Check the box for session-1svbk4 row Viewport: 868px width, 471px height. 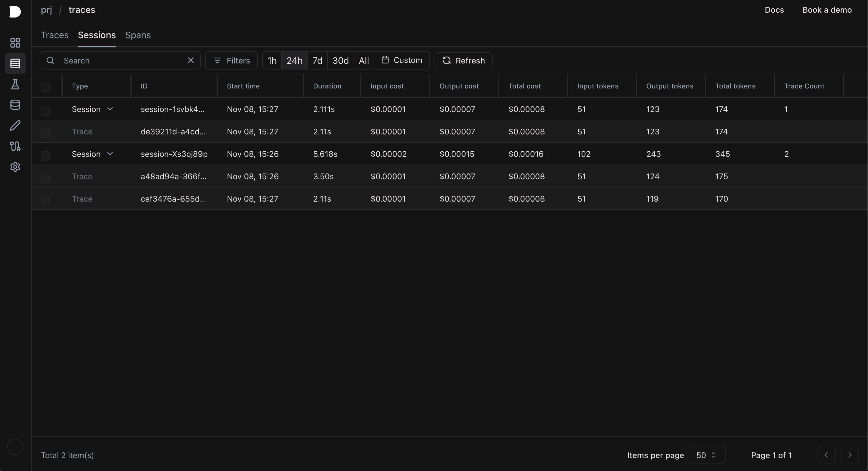[45, 111]
